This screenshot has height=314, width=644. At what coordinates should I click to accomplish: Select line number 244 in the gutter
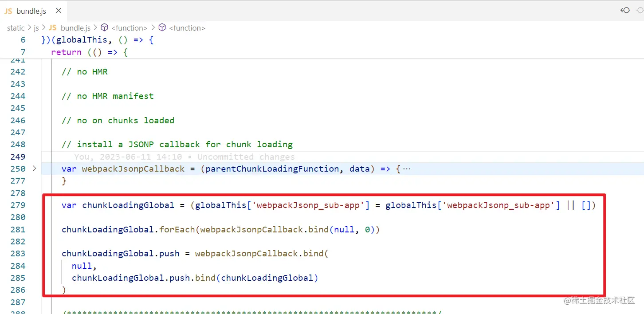18,96
